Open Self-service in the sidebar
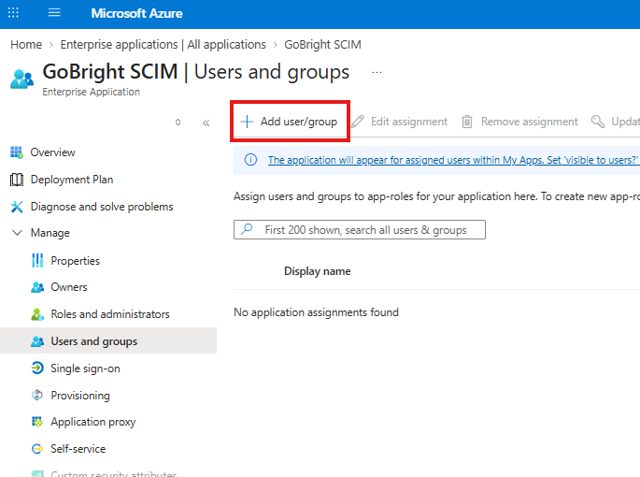This screenshot has height=477, width=640. point(78,449)
